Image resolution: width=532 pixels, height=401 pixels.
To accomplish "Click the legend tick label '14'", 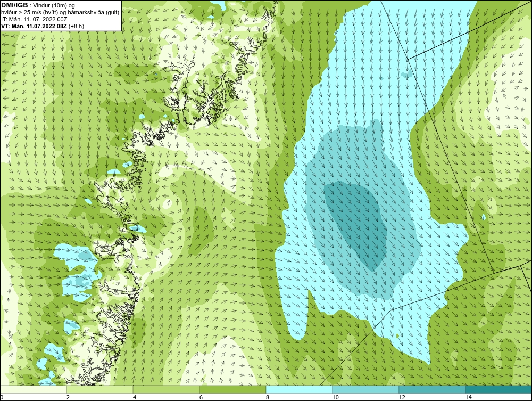I will (468, 397).
